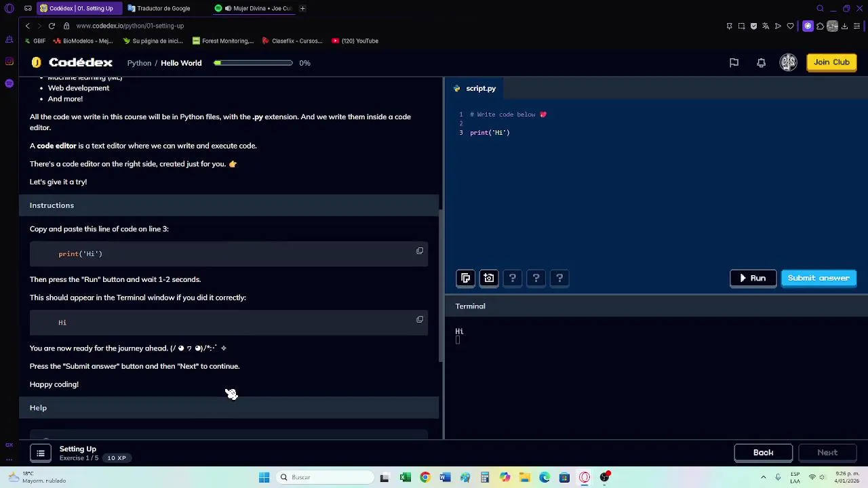This screenshot has width=868, height=488.
Task: Open the first locked question-mark tool
Action: pyautogui.click(x=513, y=278)
